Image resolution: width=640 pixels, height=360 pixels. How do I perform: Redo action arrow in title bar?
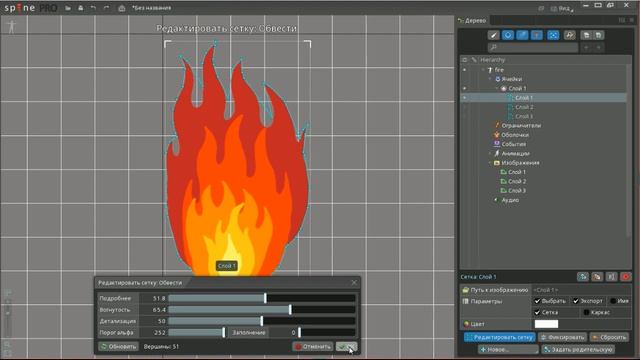point(107,8)
